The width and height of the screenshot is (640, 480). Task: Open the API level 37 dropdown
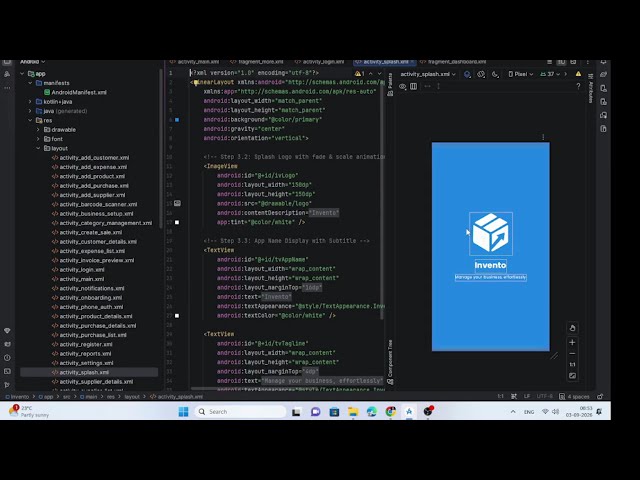click(550, 74)
